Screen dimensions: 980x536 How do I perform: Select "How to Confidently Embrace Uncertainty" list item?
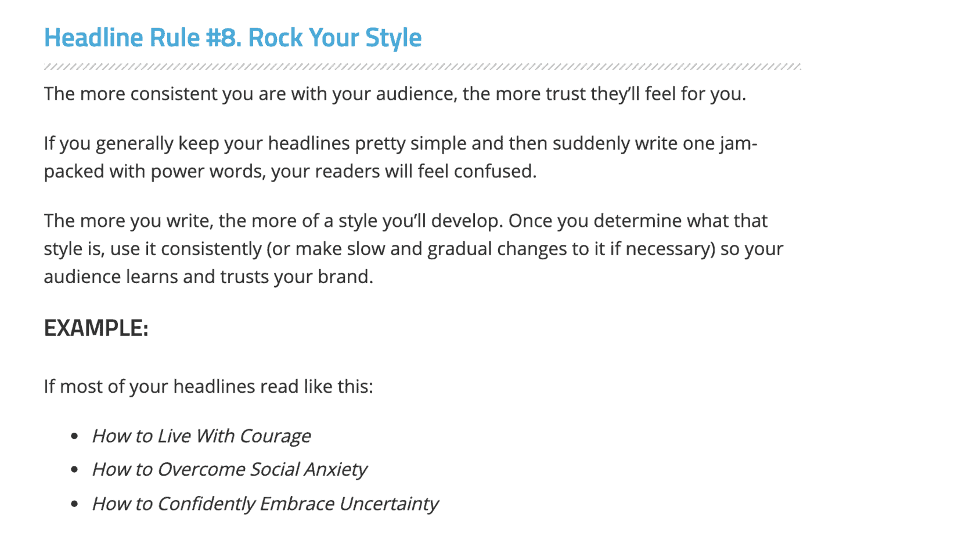point(265,504)
